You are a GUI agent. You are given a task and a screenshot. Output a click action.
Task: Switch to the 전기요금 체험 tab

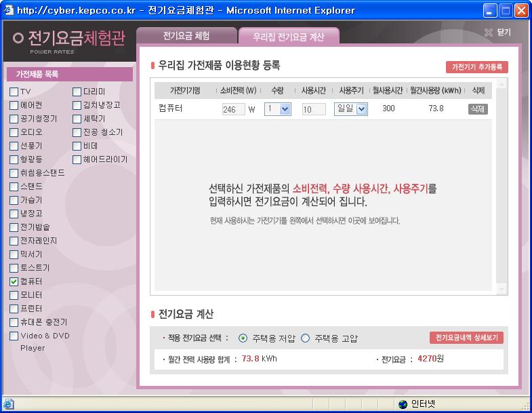(186, 36)
